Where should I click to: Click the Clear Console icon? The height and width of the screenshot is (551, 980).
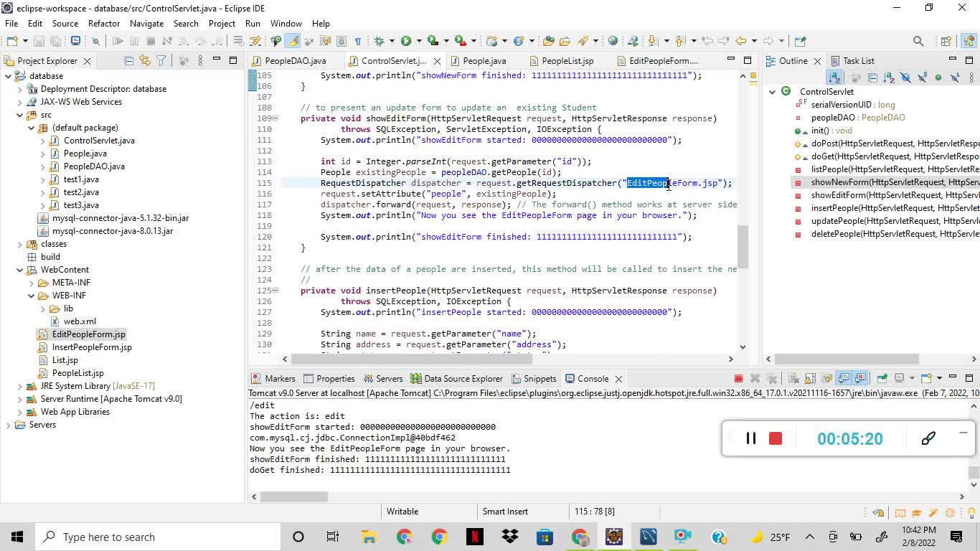pos(793,378)
